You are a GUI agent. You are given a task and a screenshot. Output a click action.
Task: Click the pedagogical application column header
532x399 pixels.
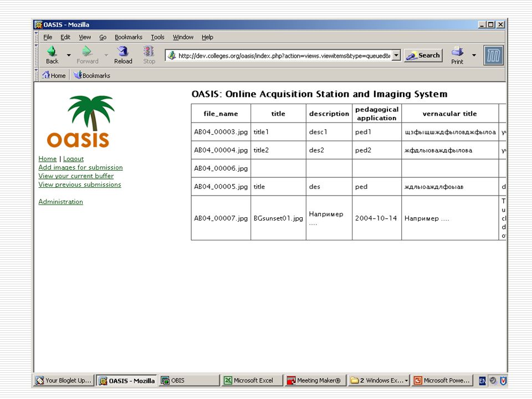point(377,113)
